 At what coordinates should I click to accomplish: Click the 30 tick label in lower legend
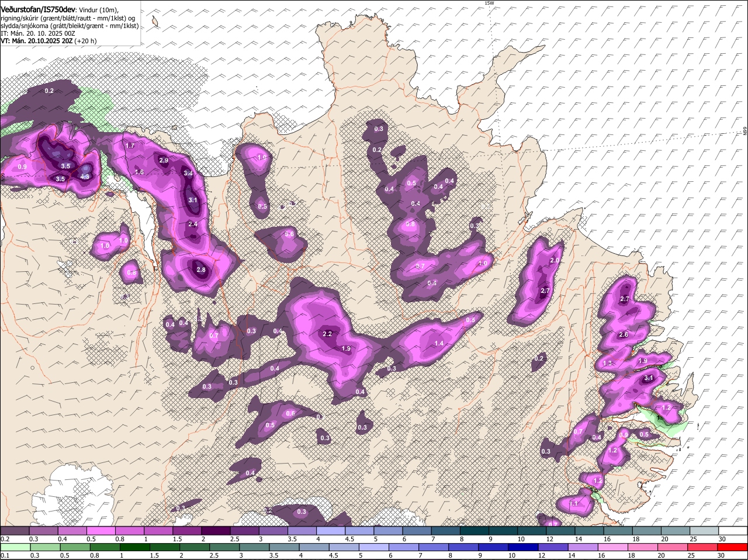click(722, 555)
